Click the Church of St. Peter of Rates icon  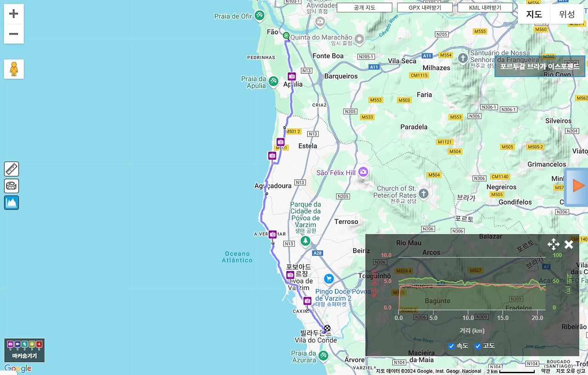(x=423, y=194)
